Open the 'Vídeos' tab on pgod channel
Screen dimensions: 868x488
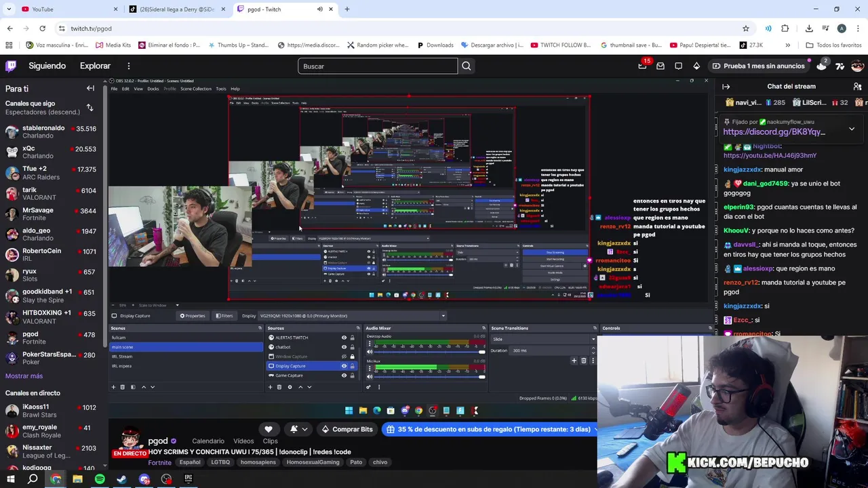[243, 441]
